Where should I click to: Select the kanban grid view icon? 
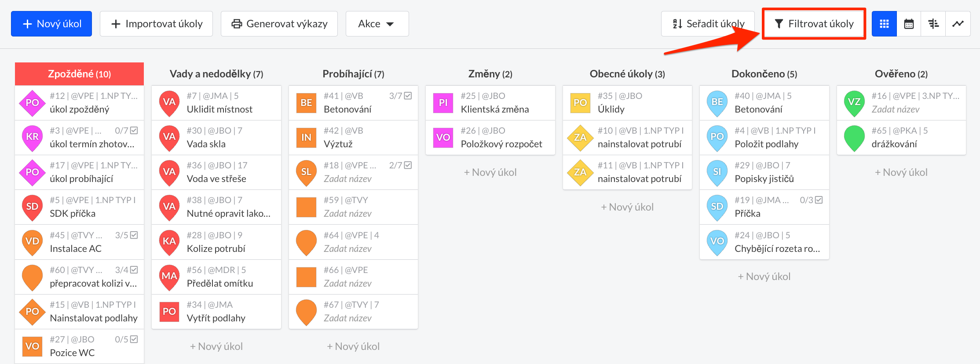coord(884,24)
